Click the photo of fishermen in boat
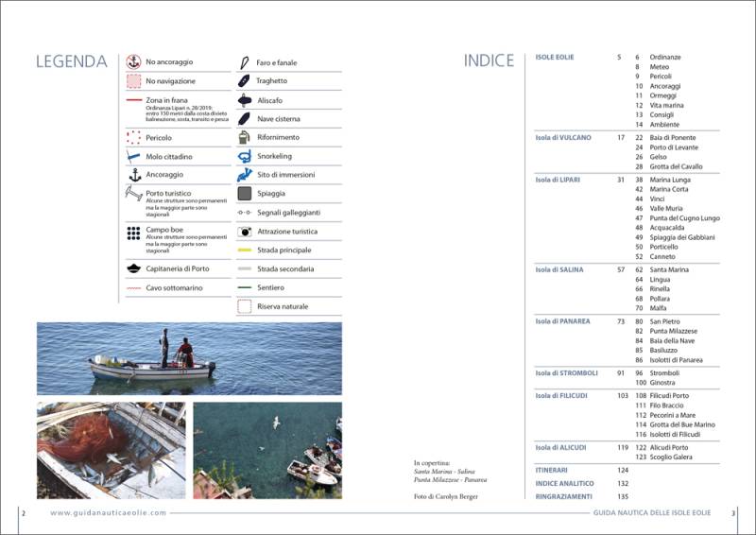 pyautogui.click(x=189, y=357)
